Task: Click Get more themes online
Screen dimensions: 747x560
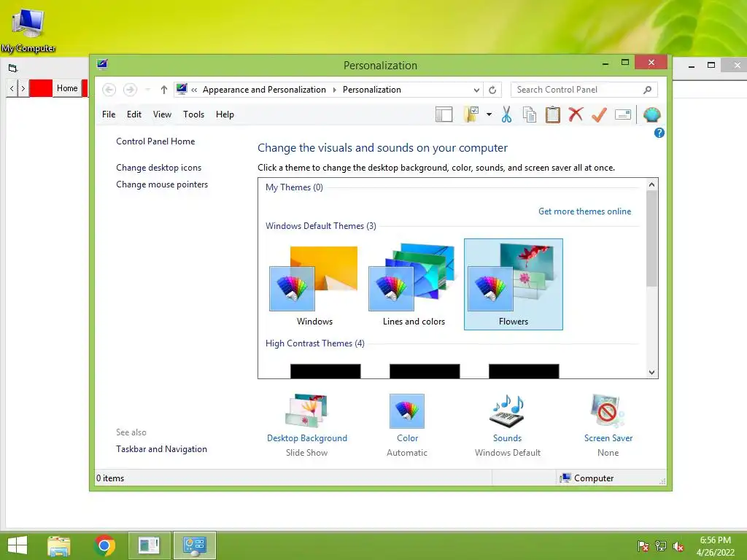Action: 584,211
